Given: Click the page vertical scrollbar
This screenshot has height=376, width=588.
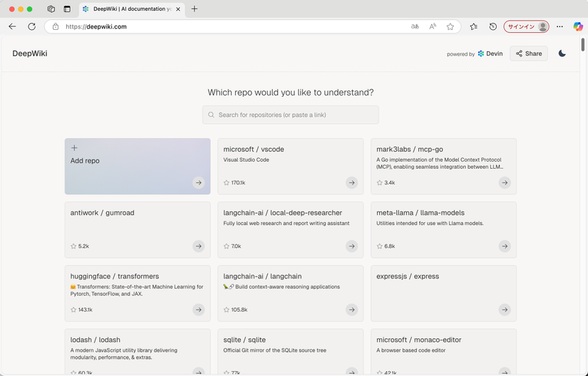Looking at the screenshot, I should (583, 45).
